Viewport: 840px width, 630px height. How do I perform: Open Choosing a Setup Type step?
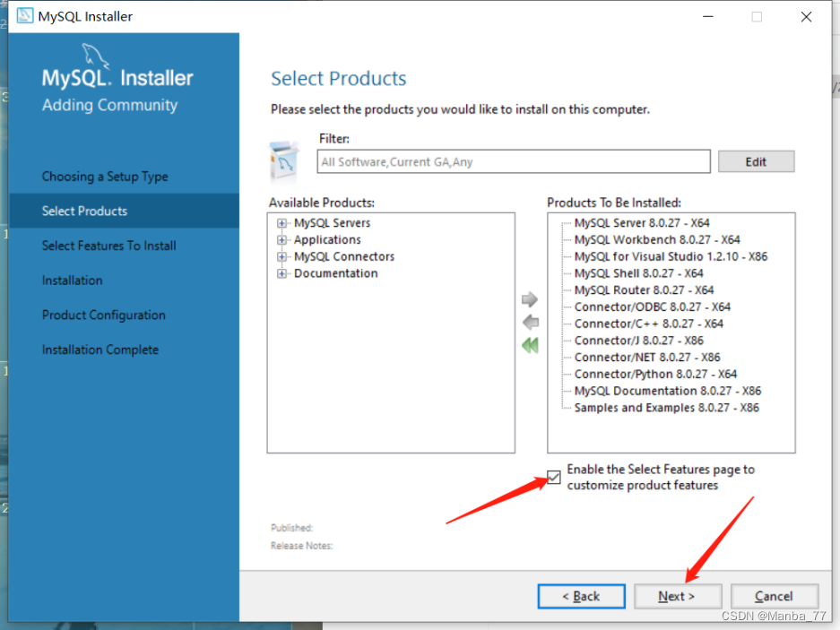click(x=105, y=177)
